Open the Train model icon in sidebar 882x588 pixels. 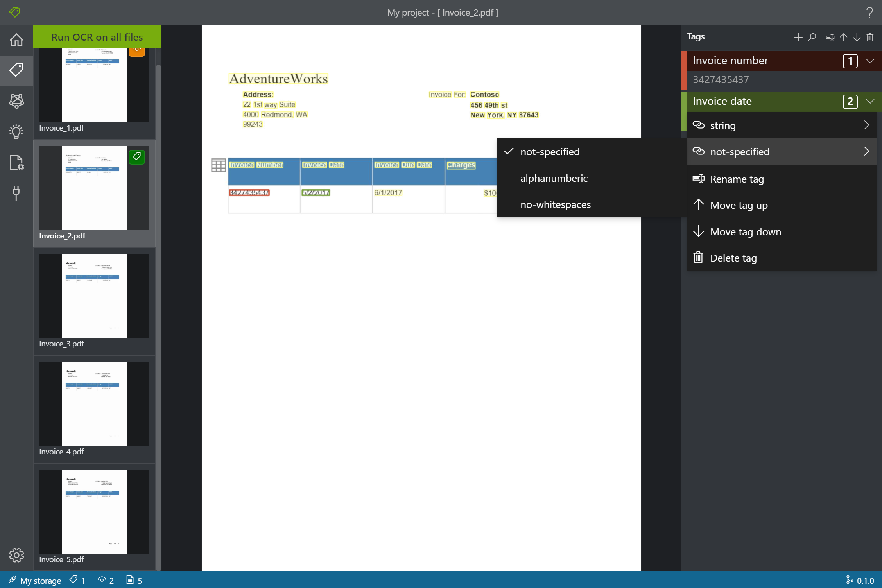pyautogui.click(x=16, y=101)
